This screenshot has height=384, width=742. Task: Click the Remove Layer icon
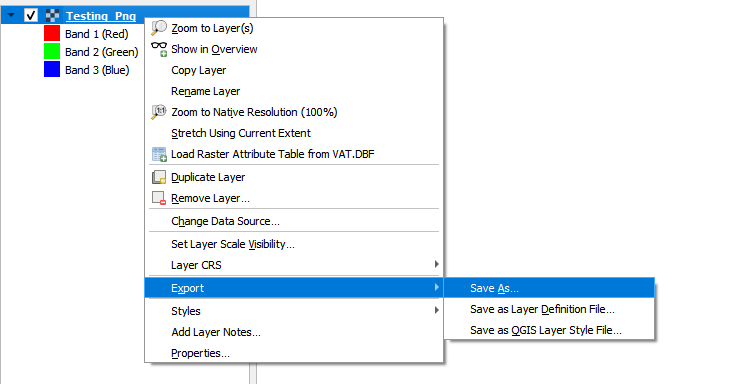[x=159, y=198]
